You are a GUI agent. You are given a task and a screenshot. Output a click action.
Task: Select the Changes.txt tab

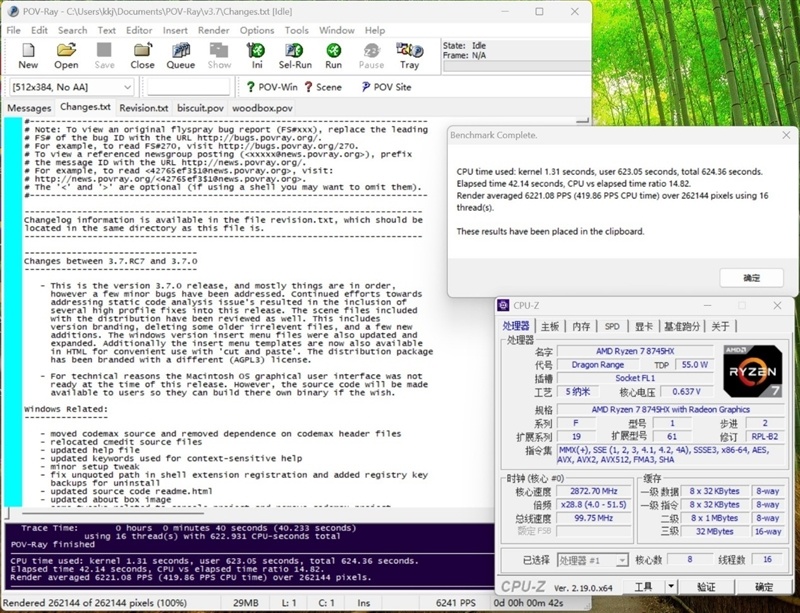click(x=85, y=107)
